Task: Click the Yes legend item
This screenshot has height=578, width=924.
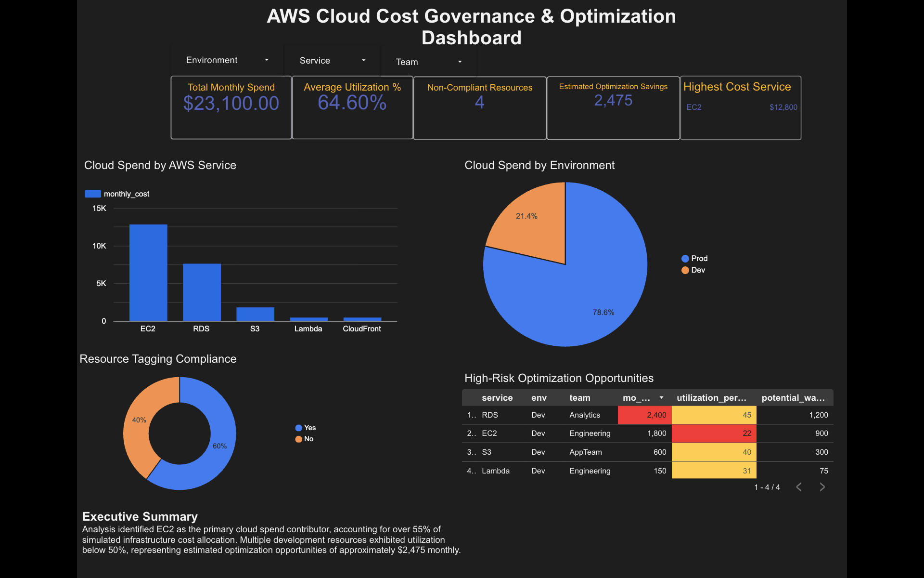Action: 306,428
